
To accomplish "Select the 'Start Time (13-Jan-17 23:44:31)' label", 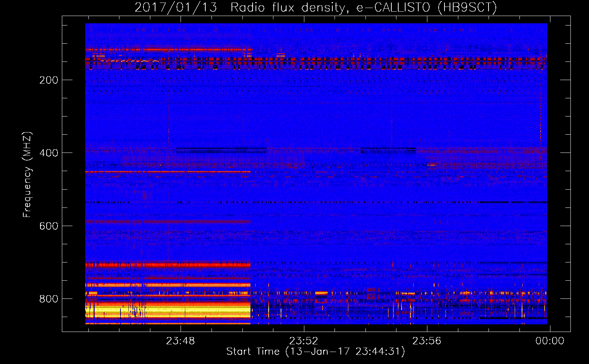I will pos(316,352).
